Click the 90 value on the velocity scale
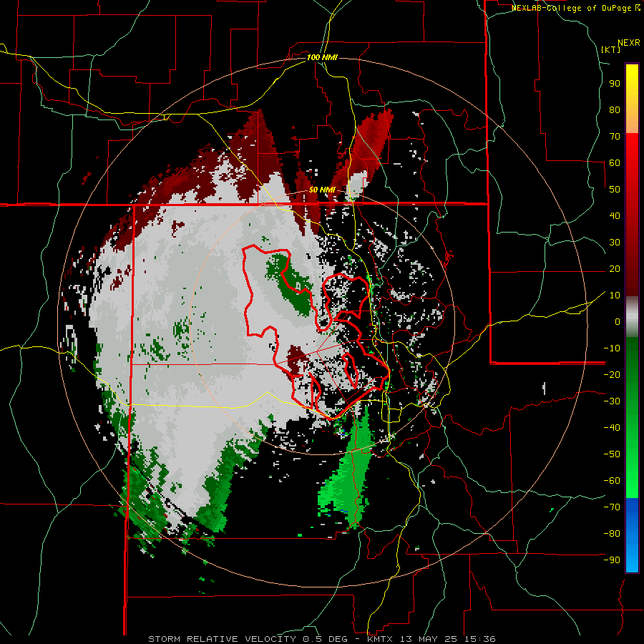This screenshot has height=644, width=644. coord(615,84)
